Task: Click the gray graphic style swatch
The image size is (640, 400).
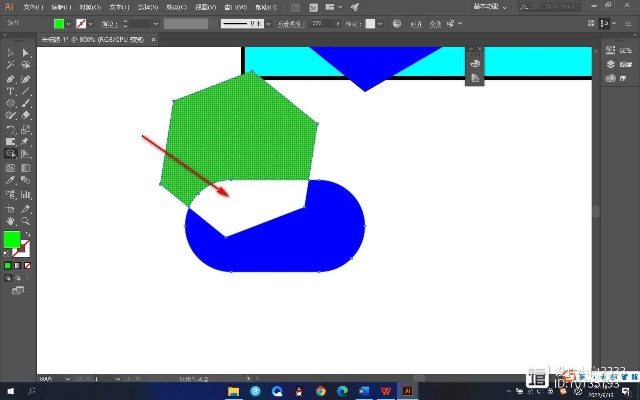Action: (x=370, y=24)
